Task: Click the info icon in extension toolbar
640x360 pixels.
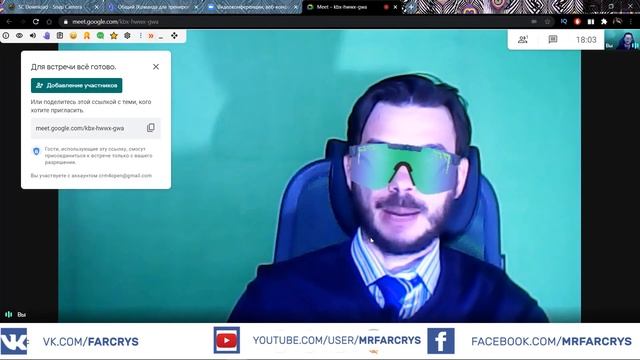Action: click(6, 36)
